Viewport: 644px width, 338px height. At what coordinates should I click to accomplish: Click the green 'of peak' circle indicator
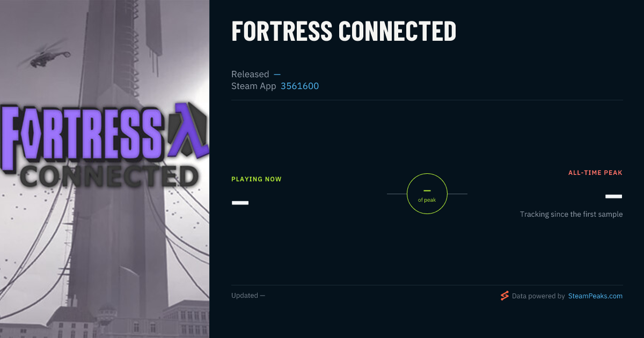[427, 194]
